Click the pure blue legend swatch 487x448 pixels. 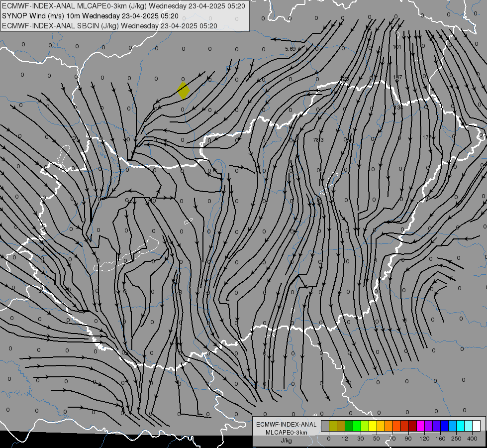pos(444,426)
